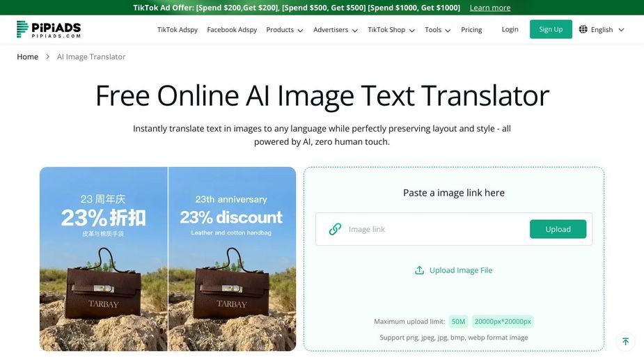Expand the Products dropdown
This screenshot has width=644, height=362.
click(285, 29)
